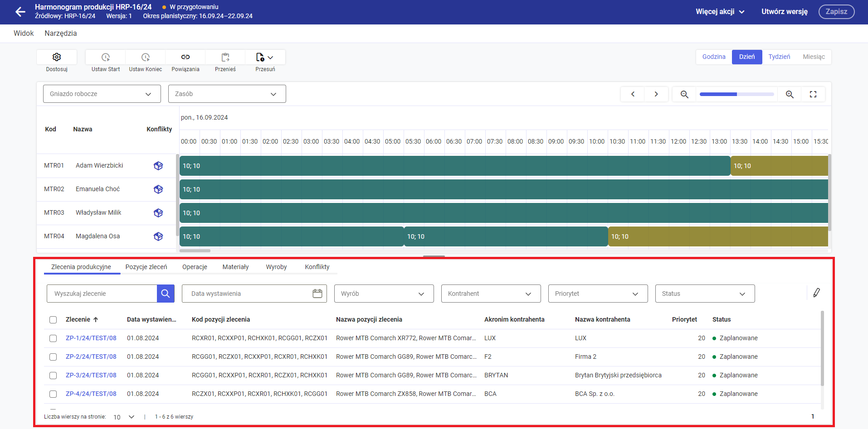Check the ZP-2/24/TEST/08 row checkbox
Image resolution: width=868 pixels, height=429 pixels.
pyautogui.click(x=53, y=357)
